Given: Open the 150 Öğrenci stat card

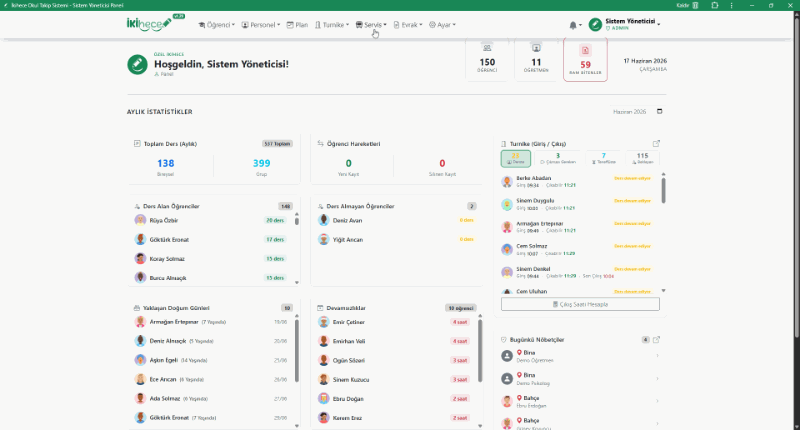Looking at the screenshot, I should coord(487,60).
